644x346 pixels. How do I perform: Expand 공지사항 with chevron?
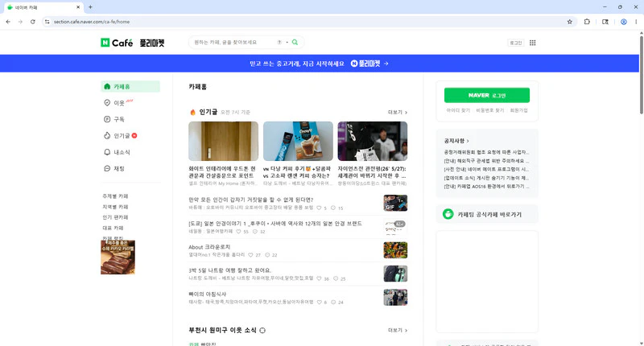tap(456, 141)
